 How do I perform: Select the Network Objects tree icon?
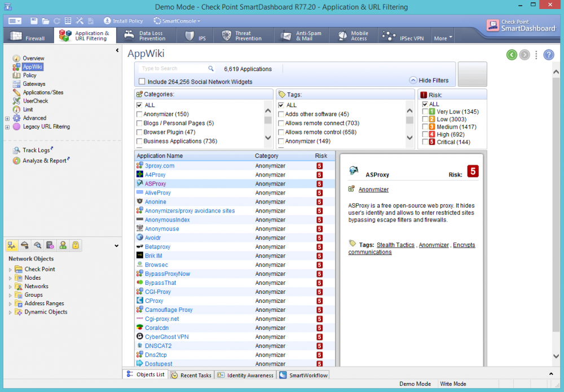coord(11,245)
